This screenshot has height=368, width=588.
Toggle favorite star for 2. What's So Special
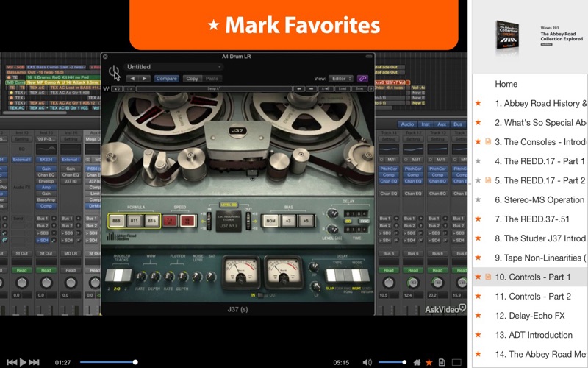pyautogui.click(x=478, y=122)
